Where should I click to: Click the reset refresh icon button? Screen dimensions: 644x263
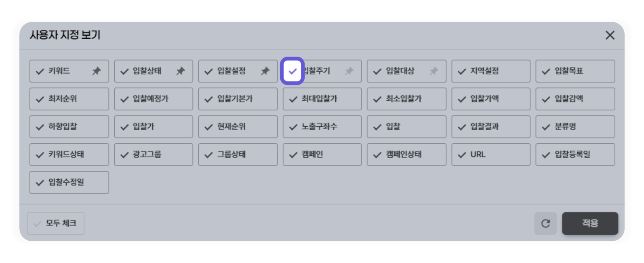point(545,223)
